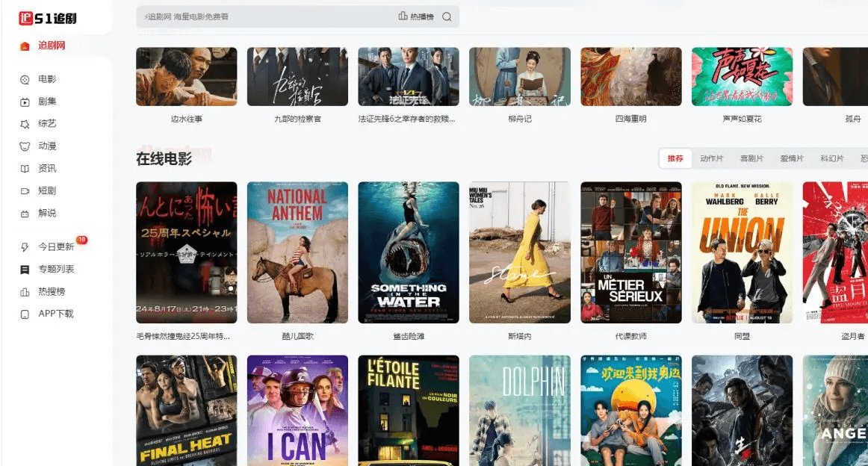Open the 今日更新 lightning icon
The height and width of the screenshot is (466, 868).
coord(25,247)
